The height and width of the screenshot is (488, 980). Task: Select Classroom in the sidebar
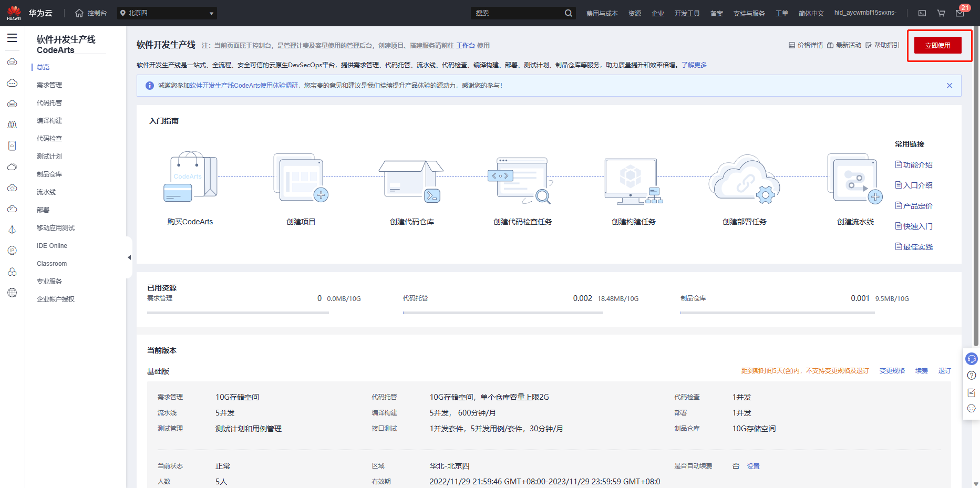pos(51,264)
